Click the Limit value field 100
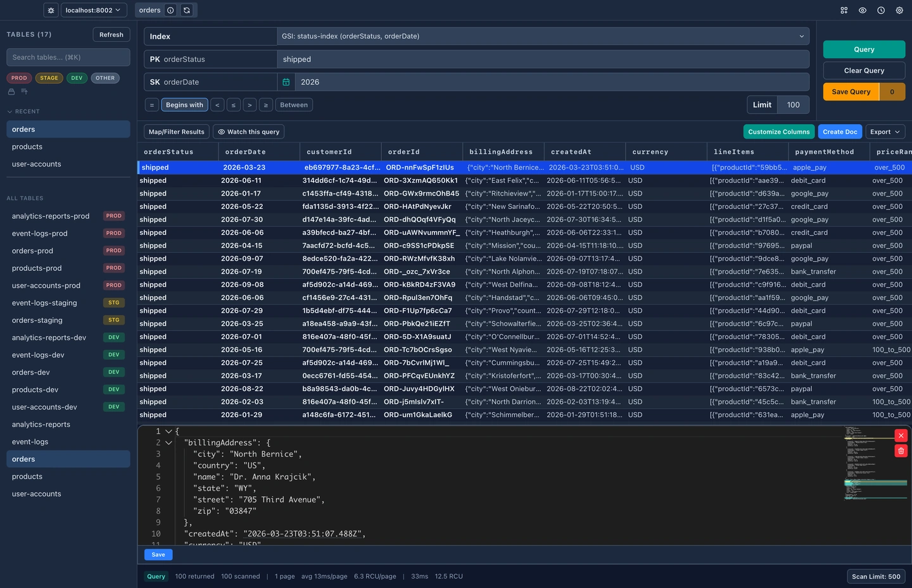The height and width of the screenshot is (588, 912). (794, 105)
